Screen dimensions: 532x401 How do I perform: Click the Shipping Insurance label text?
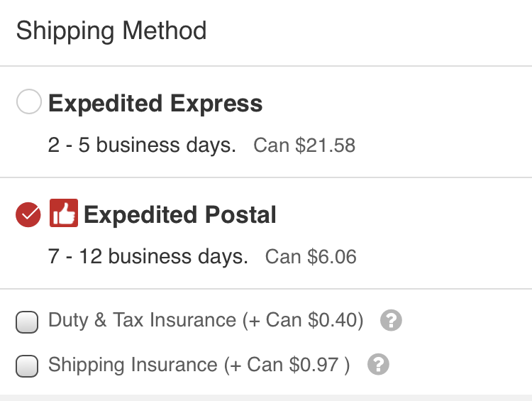133,365
